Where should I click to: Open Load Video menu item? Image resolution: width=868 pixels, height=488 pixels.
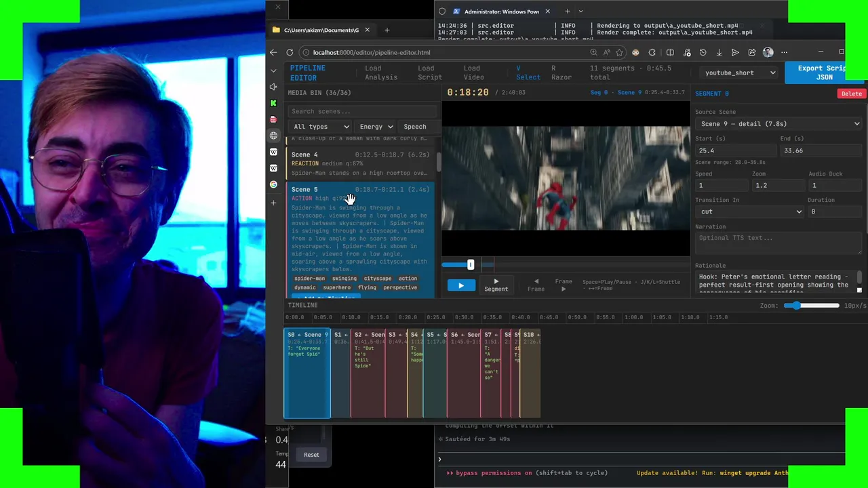[x=474, y=73]
